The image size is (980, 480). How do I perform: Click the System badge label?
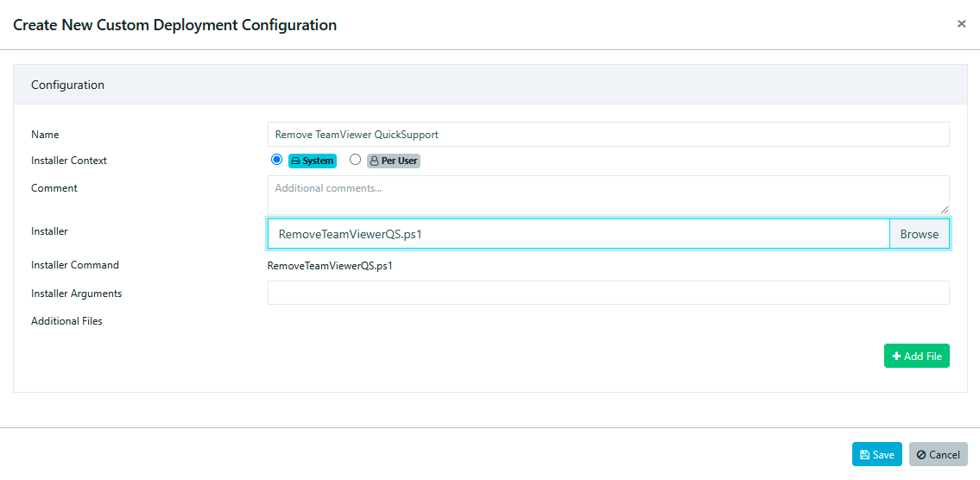(313, 161)
